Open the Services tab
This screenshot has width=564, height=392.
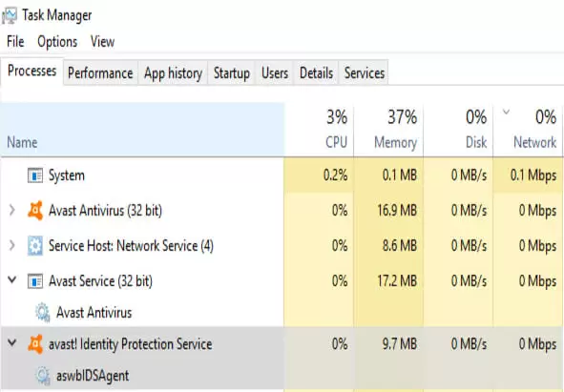click(365, 73)
